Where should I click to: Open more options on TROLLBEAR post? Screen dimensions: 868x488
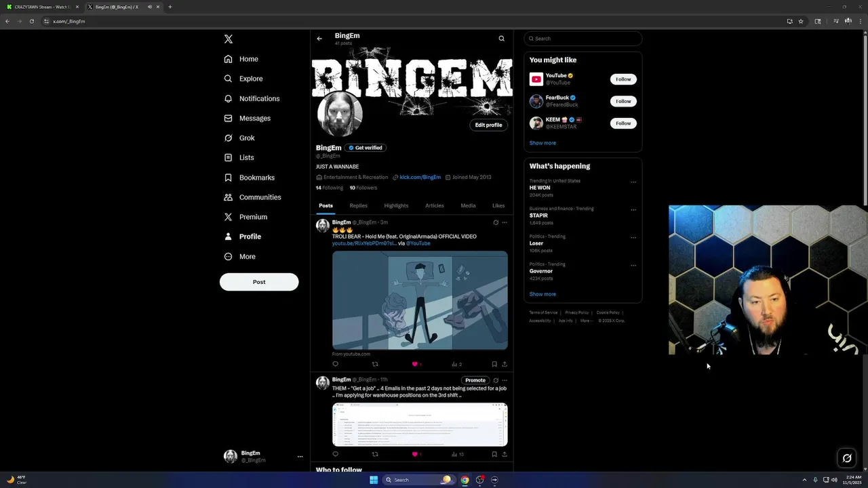tap(505, 222)
